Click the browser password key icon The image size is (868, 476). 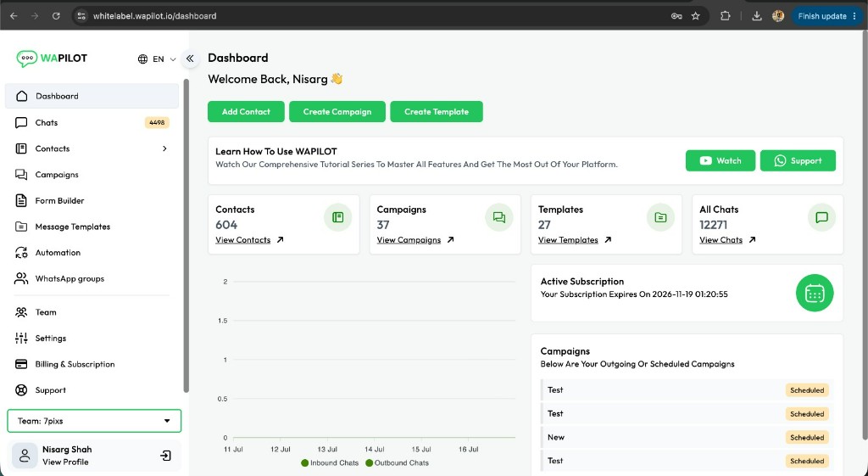[x=676, y=16]
